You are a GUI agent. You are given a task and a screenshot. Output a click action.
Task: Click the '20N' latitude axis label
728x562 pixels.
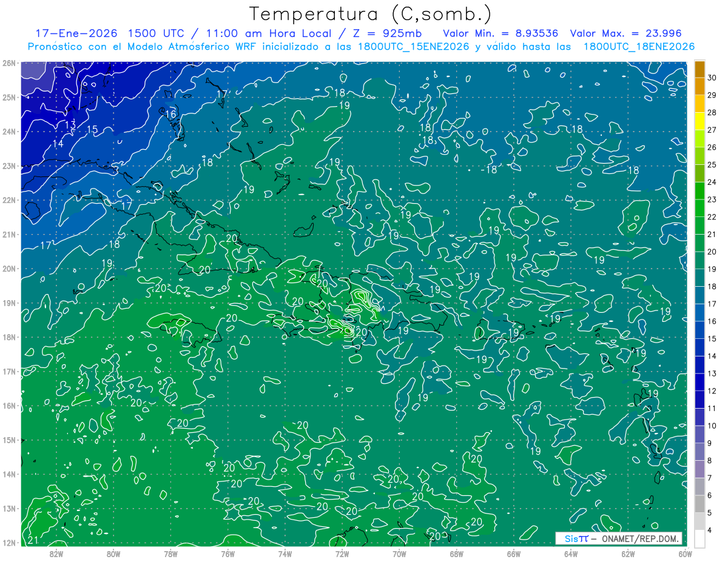click(x=9, y=269)
